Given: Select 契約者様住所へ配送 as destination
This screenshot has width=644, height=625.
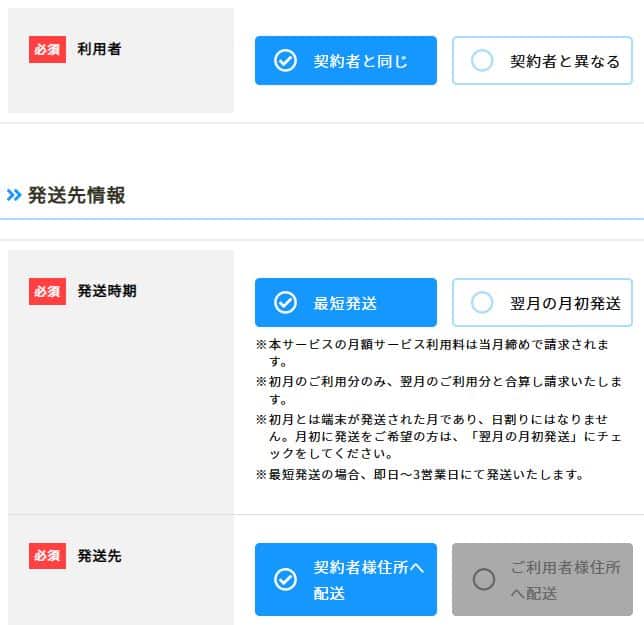Looking at the screenshot, I should (x=345, y=580).
